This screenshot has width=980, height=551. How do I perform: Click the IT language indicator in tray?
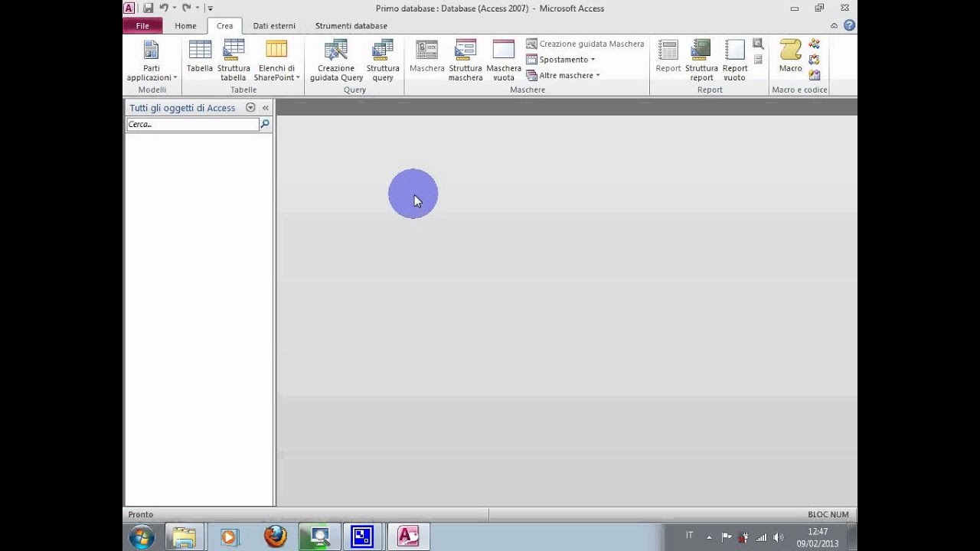pyautogui.click(x=690, y=536)
